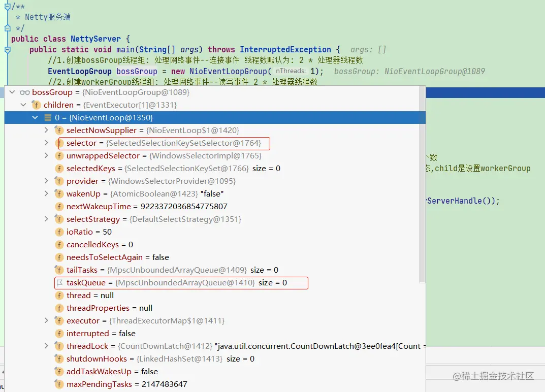
Task: Click the field icon of addTaskWakesUp
Action: [x=59, y=372]
